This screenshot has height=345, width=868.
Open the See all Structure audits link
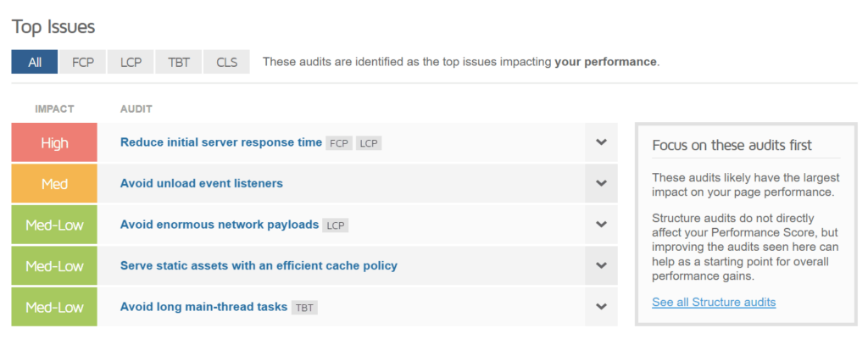[714, 302]
